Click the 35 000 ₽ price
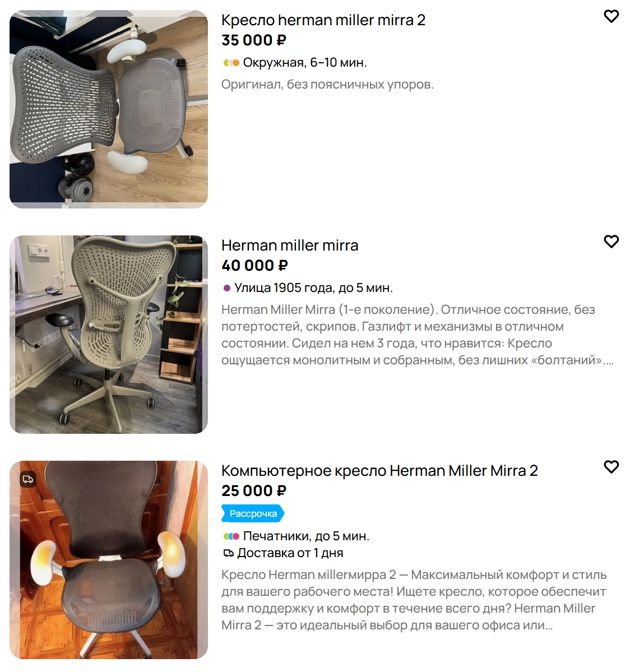 [x=254, y=40]
